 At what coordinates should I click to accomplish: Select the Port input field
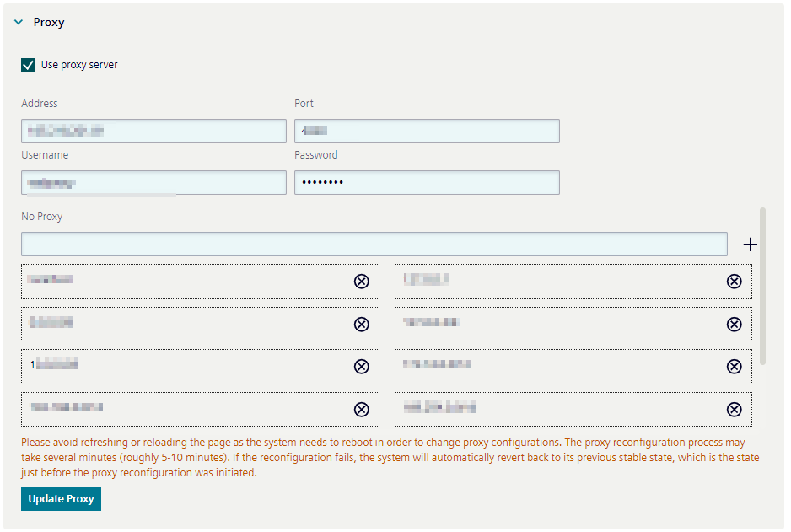click(x=427, y=131)
